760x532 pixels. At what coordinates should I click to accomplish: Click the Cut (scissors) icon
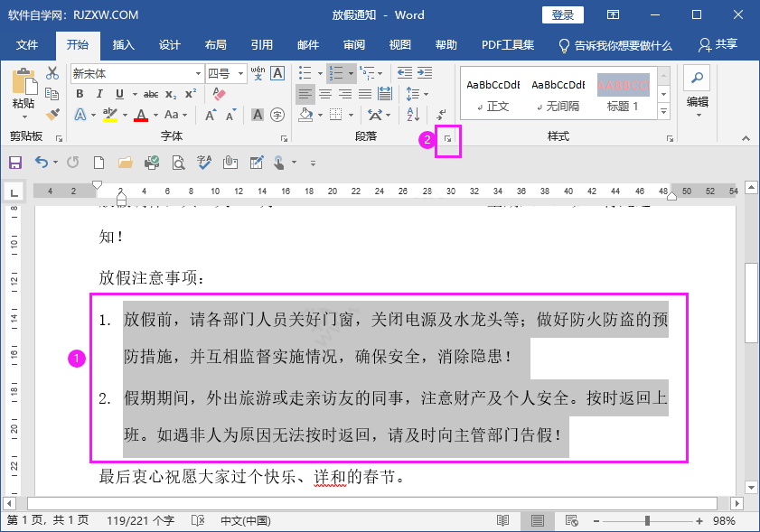tap(53, 73)
